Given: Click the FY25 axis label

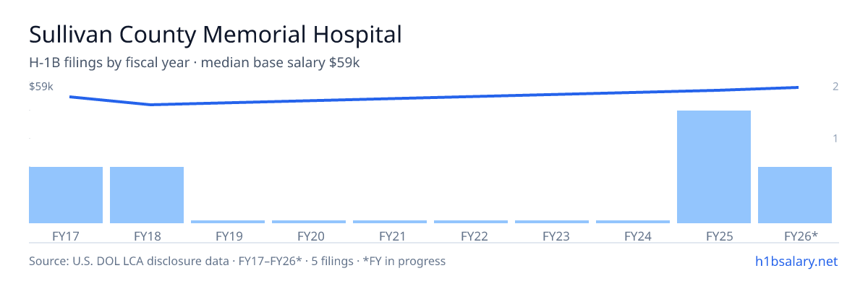Looking at the screenshot, I should (714, 236).
